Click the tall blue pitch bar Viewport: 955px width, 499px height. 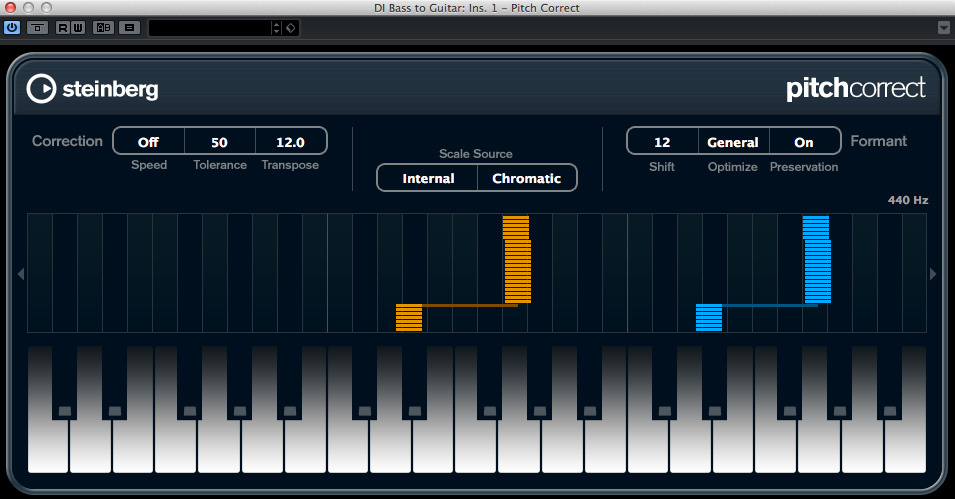click(817, 260)
